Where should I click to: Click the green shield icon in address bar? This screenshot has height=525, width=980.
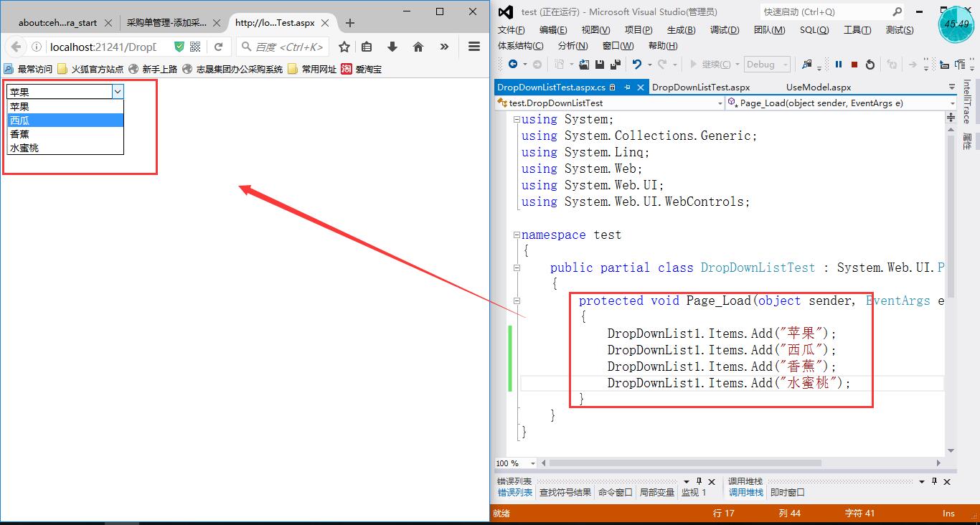(x=179, y=47)
